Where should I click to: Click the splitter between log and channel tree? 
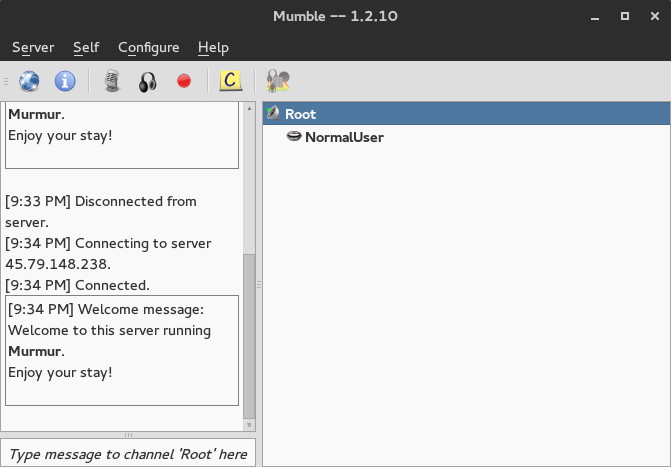pyautogui.click(x=259, y=285)
